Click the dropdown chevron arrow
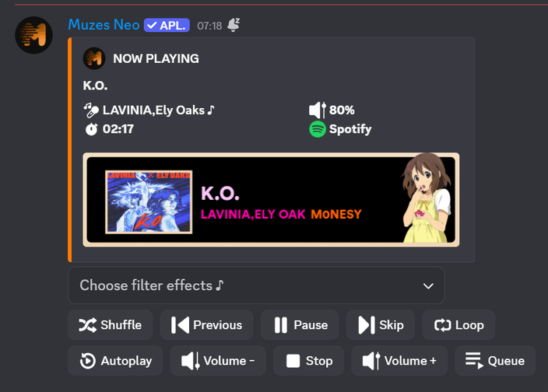Viewport: 548px width, 392px height. [x=428, y=286]
